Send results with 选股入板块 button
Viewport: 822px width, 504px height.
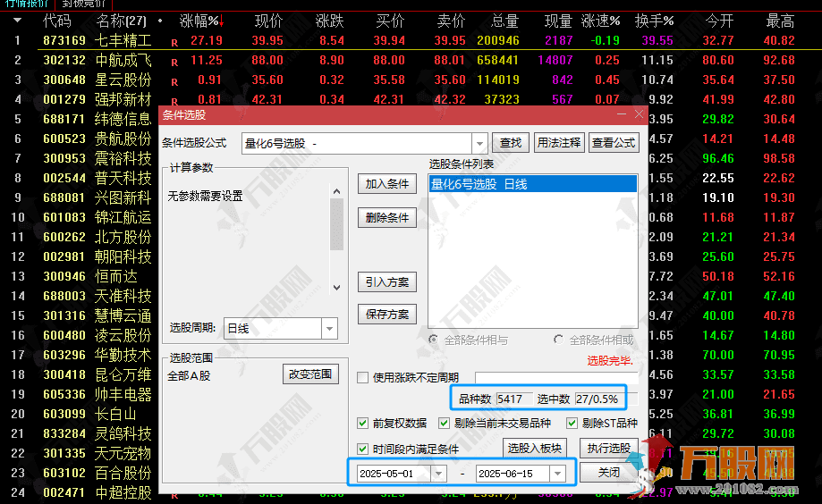534,448
